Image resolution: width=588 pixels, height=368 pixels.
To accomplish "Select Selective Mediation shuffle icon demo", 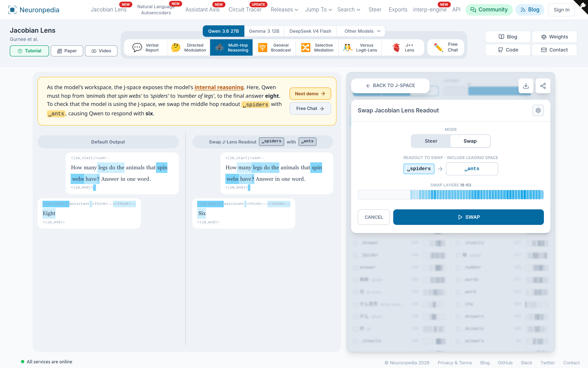I will (317, 47).
